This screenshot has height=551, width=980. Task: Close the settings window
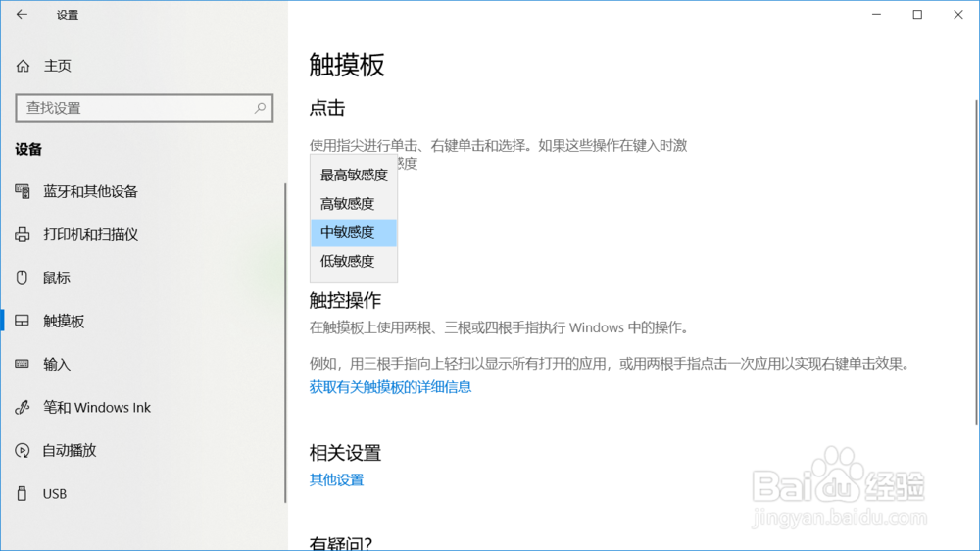(x=958, y=14)
